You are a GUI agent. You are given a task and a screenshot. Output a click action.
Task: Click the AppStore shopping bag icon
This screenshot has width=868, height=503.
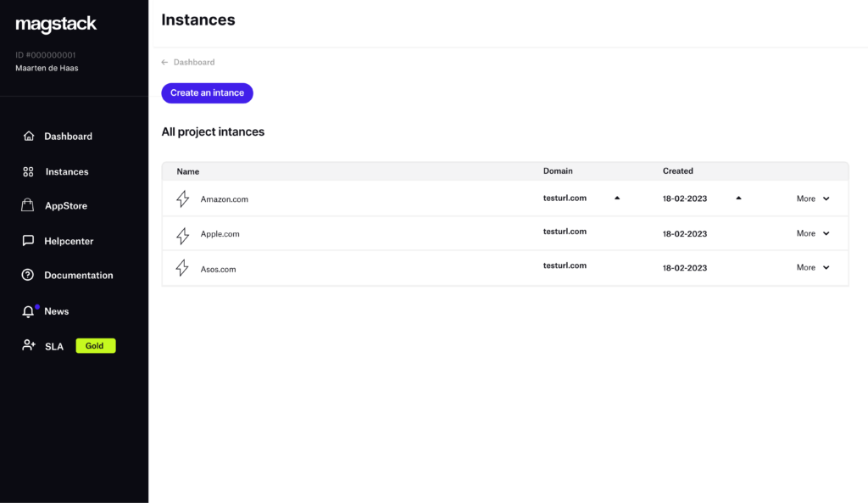(x=29, y=206)
